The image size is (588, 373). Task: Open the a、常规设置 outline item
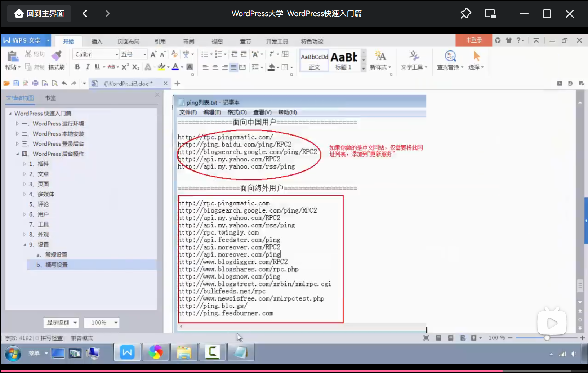tap(52, 255)
